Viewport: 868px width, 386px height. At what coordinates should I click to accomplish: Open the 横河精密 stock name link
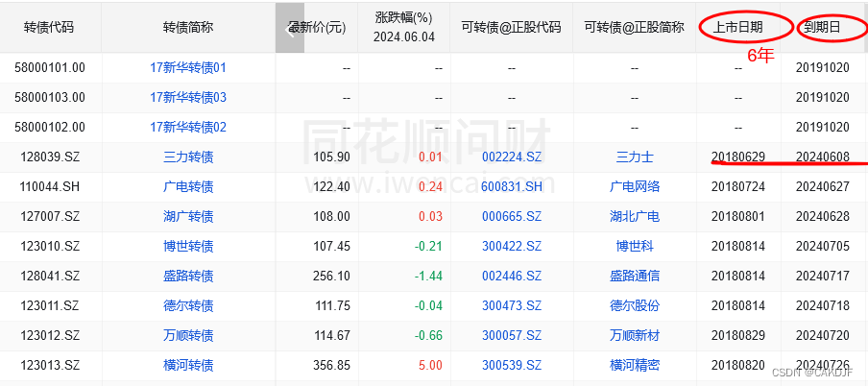pos(635,366)
